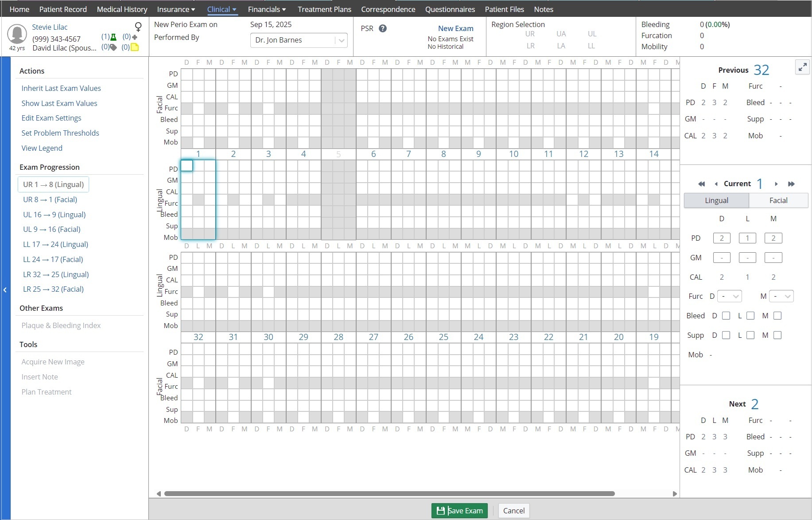Viewport: 812px width, 520px height.
Task: Skip forward with the double-right arrow
Action: coord(791,184)
